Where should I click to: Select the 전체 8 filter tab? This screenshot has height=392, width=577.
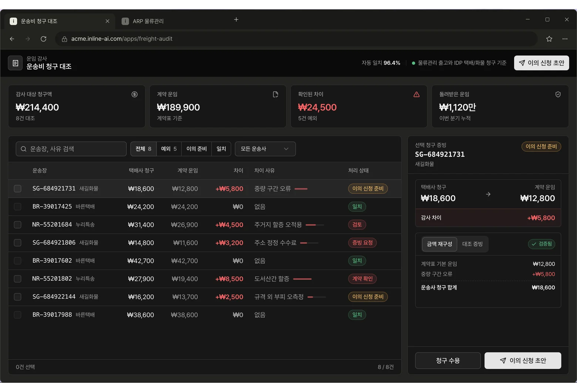click(144, 149)
